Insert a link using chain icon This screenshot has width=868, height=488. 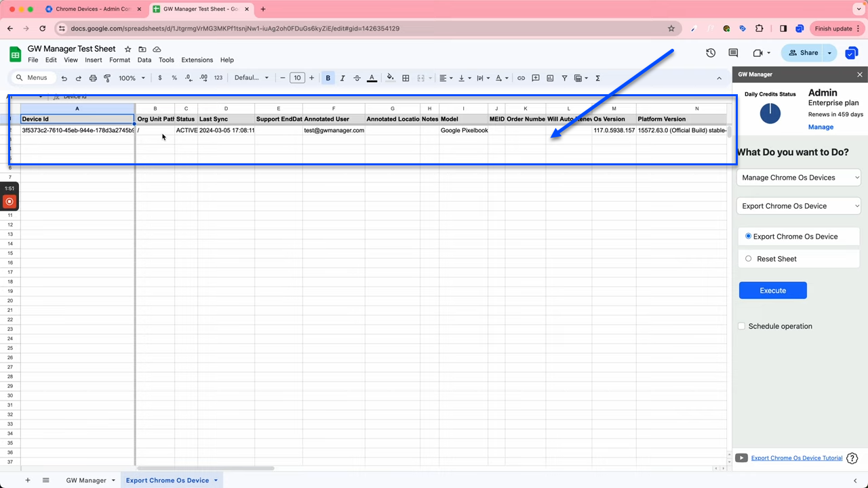pos(521,78)
